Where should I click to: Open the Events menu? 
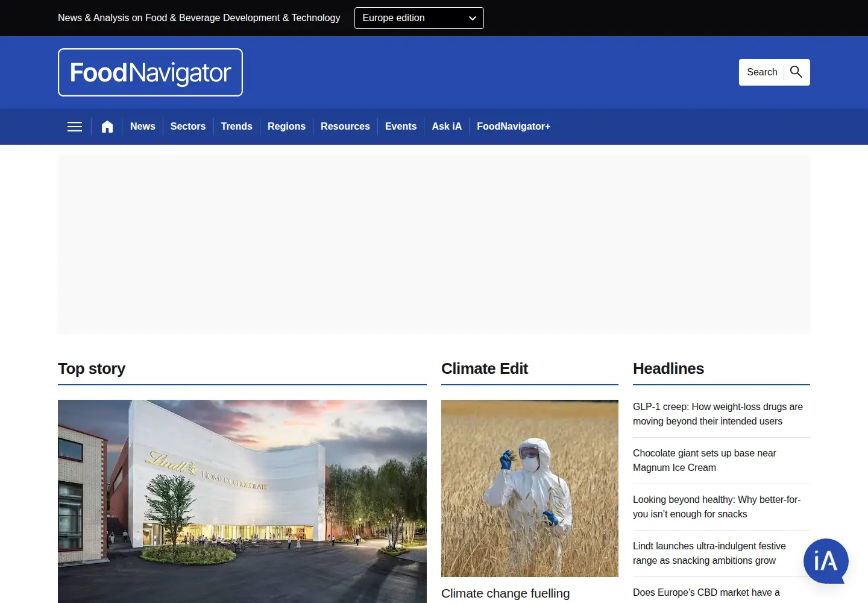tap(401, 127)
